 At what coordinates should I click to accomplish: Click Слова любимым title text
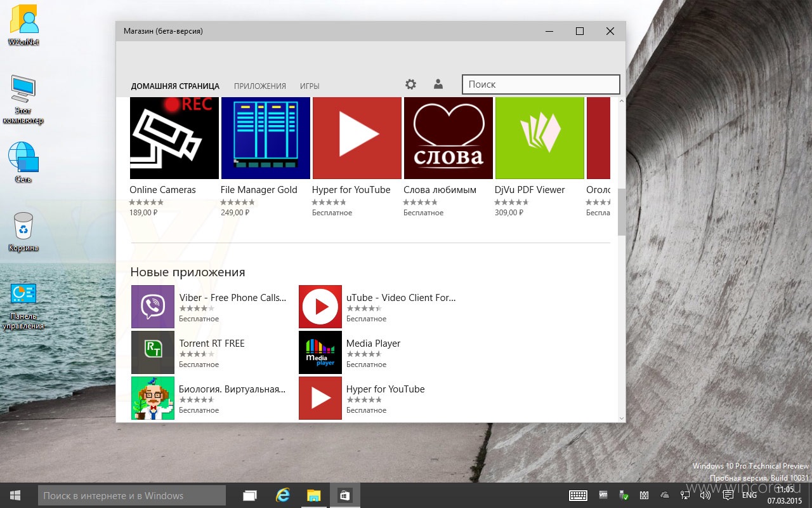coord(440,190)
